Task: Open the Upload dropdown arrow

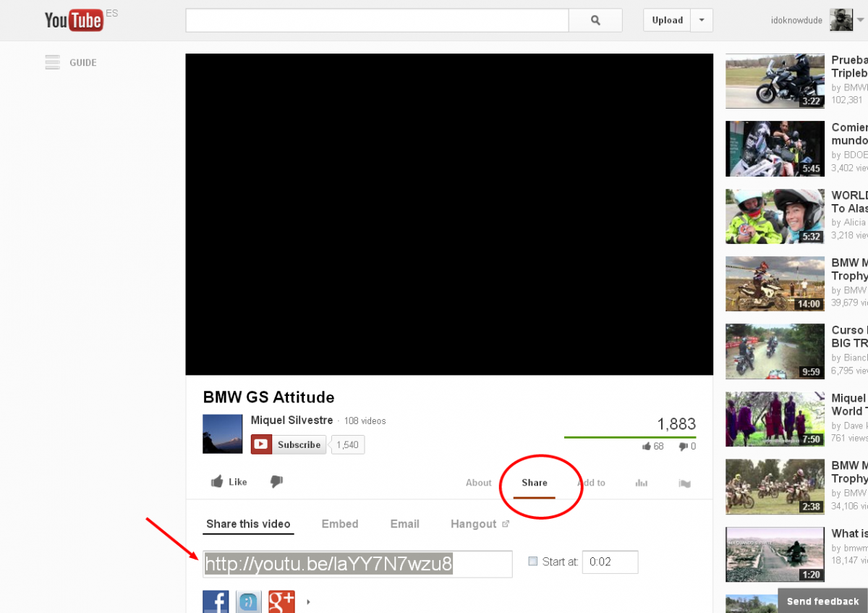Action: pyautogui.click(x=702, y=20)
